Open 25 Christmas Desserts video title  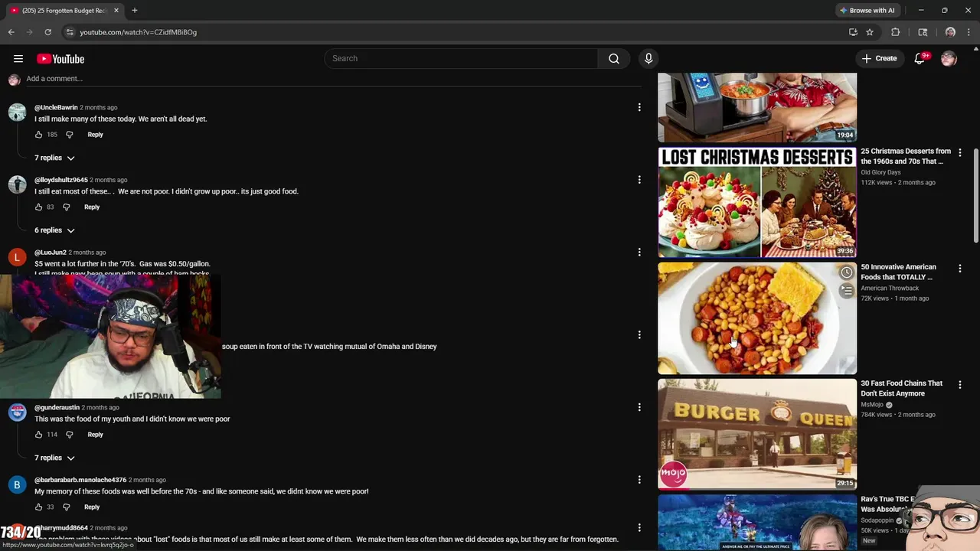[x=906, y=156]
